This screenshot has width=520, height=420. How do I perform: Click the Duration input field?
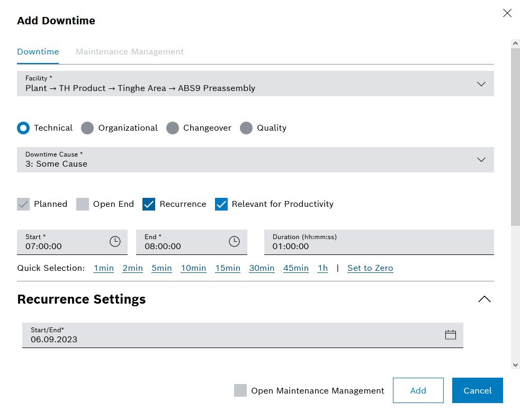tap(379, 246)
